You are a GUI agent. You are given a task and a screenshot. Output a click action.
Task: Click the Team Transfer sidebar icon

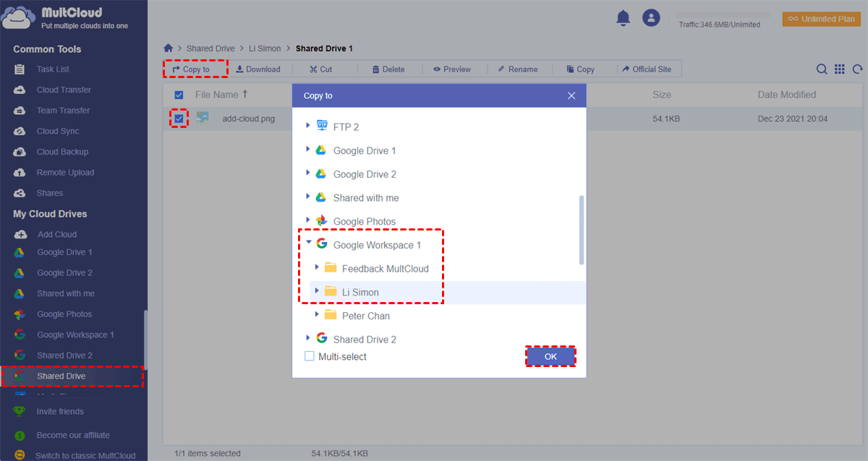click(x=20, y=111)
